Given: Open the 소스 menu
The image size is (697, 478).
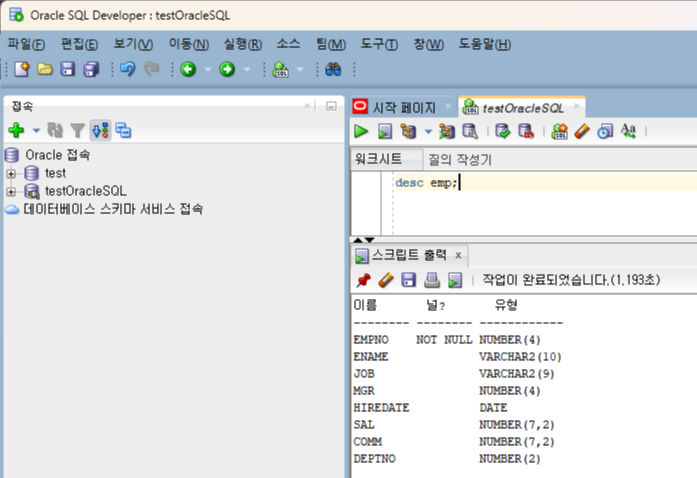Looking at the screenshot, I should (288, 44).
